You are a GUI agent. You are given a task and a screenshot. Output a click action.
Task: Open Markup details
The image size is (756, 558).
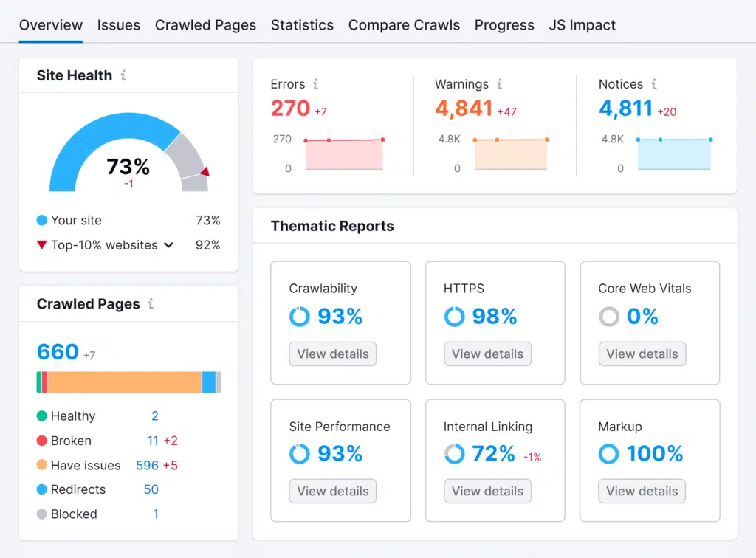click(x=642, y=491)
